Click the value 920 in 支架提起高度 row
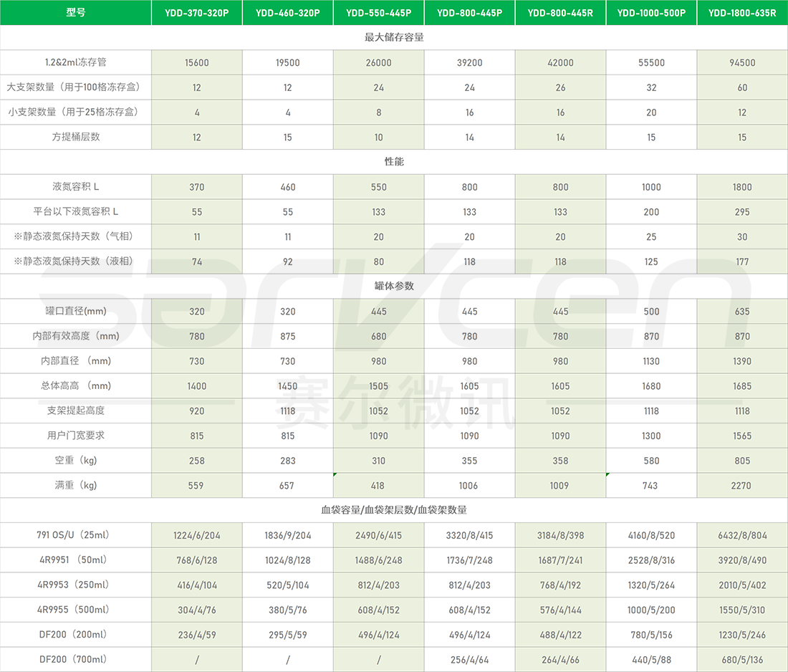The height and width of the screenshot is (672, 788). click(196, 411)
